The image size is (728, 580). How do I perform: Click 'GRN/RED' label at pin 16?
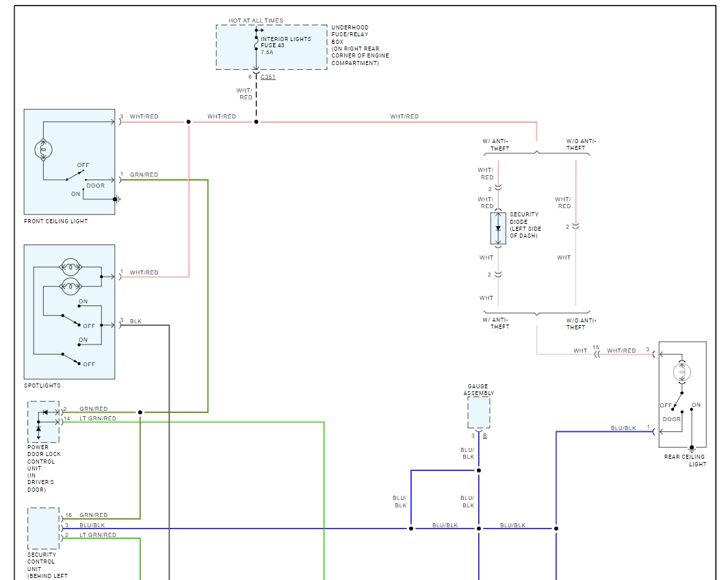tap(93, 515)
